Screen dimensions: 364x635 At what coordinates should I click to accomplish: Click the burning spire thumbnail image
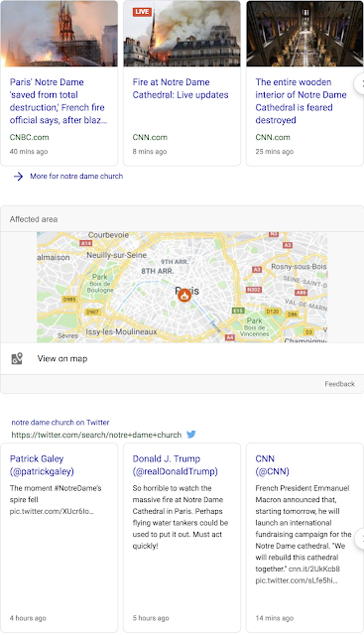point(60,33)
